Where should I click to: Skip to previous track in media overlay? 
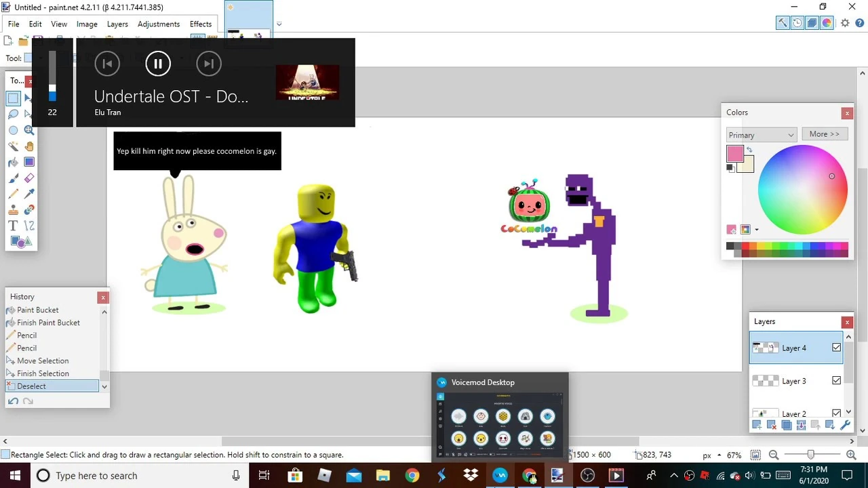point(107,64)
